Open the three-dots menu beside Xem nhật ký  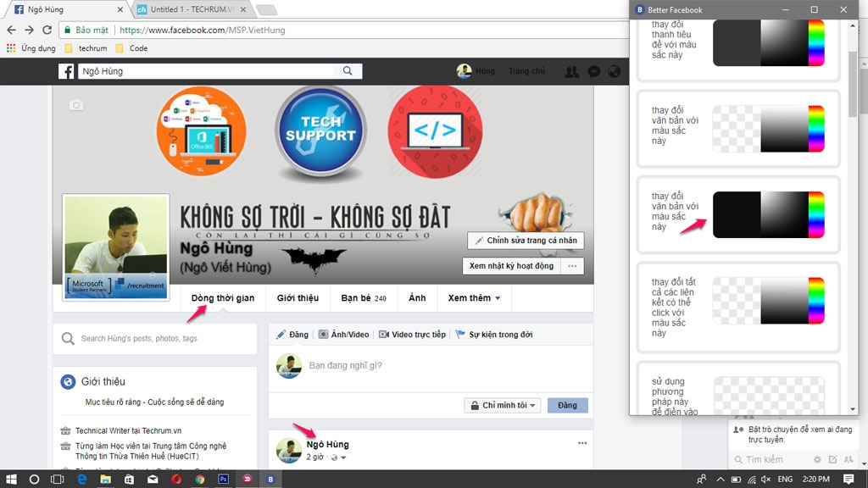tap(572, 266)
